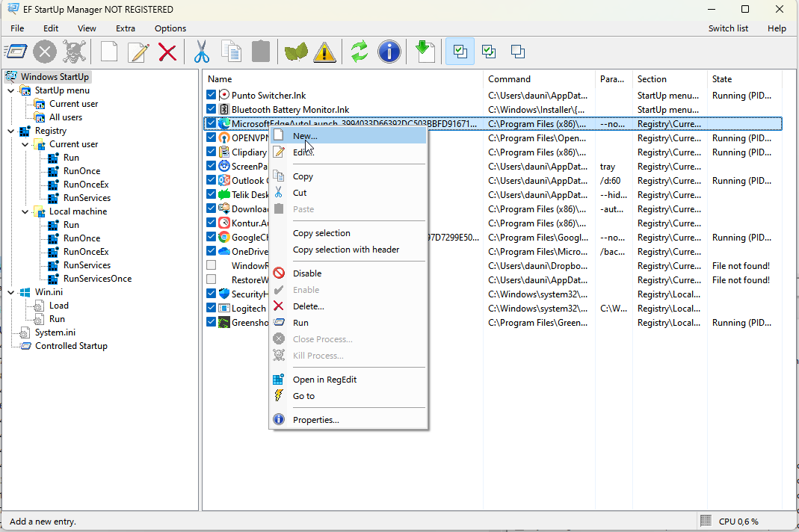Select Open in RegEdit from context menu

coord(324,380)
